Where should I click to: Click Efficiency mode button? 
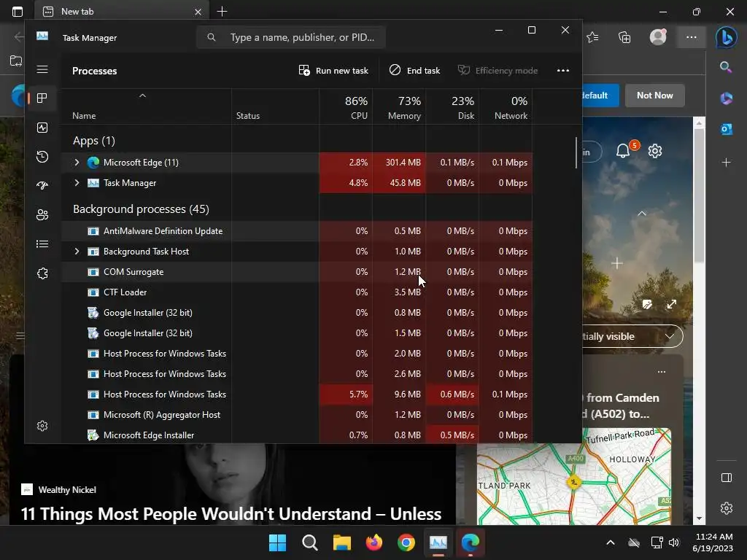click(x=498, y=71)
